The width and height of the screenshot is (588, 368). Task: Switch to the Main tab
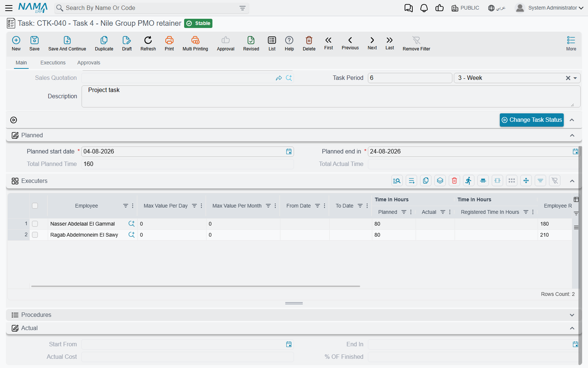point(21,63)
